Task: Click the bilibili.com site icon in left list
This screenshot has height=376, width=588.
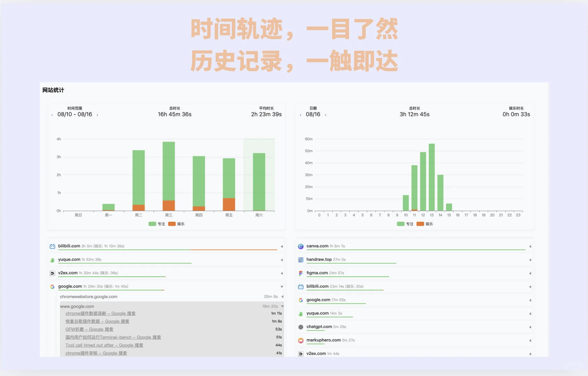Action: (52, 246)
